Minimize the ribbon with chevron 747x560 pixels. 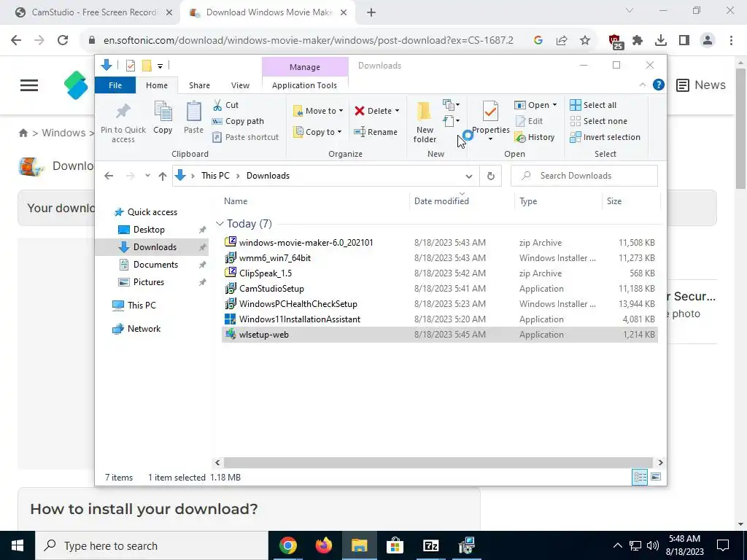pos(642,85)
